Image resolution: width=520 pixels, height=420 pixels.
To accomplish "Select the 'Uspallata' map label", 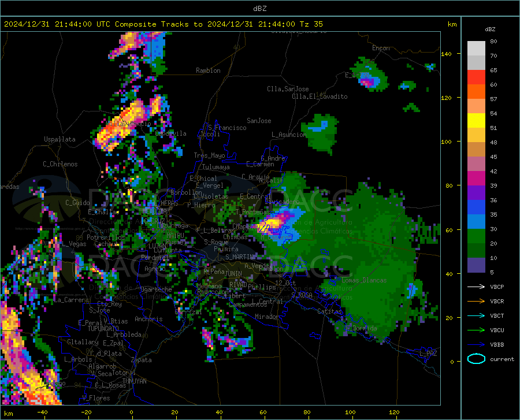I will click(60, 139).
